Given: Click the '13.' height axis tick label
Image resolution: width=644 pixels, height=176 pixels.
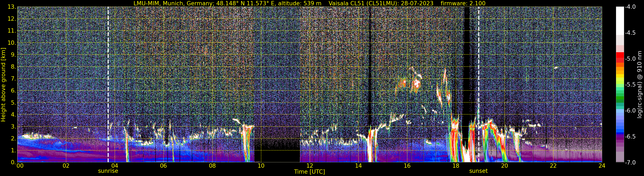Looking at the screenshot, I should [x=12, y=7].
